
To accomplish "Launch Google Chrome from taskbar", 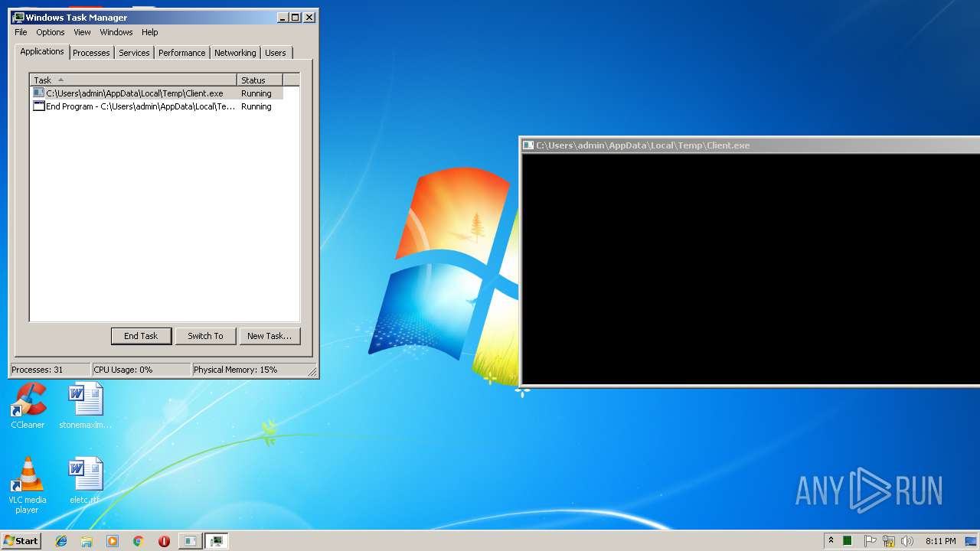I will (138, 541).
